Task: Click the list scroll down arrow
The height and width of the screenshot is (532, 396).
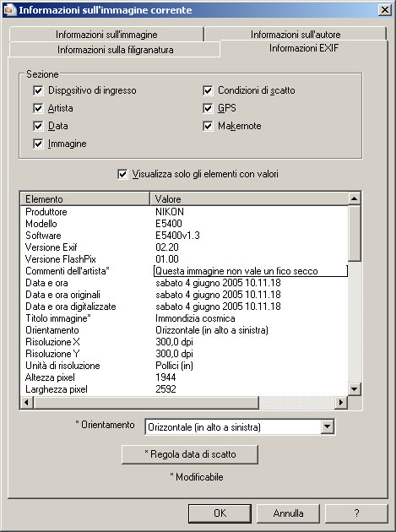Action: point(354,388)
